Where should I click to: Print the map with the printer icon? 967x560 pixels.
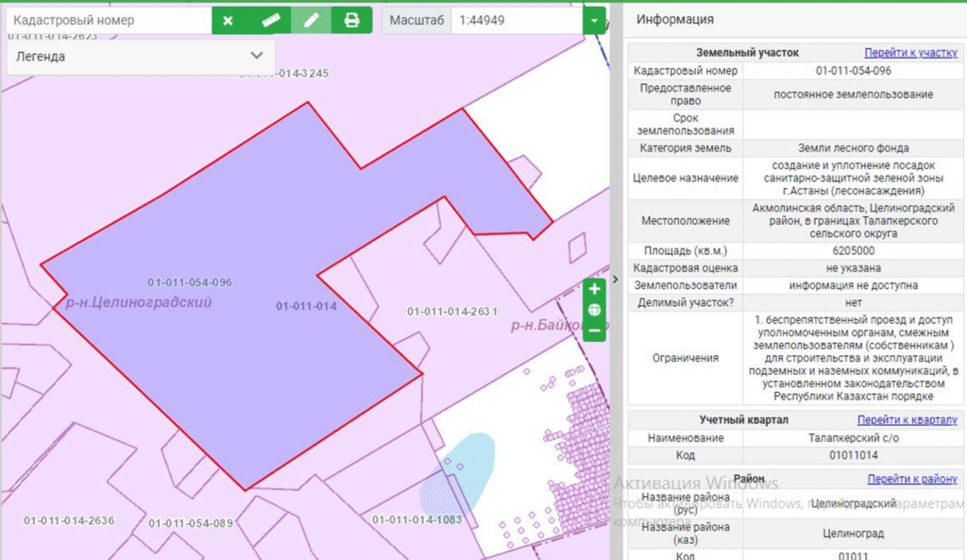click(351, 21)
